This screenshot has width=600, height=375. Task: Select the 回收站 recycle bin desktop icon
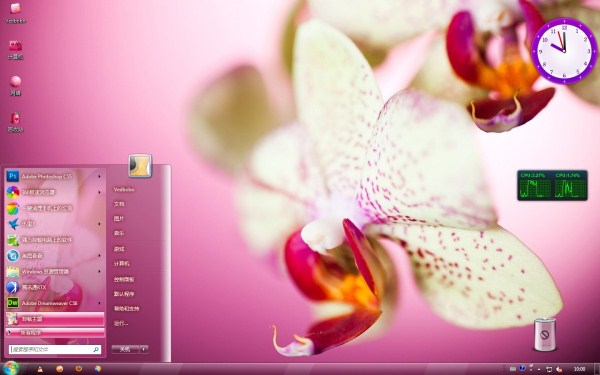(15, 122)
